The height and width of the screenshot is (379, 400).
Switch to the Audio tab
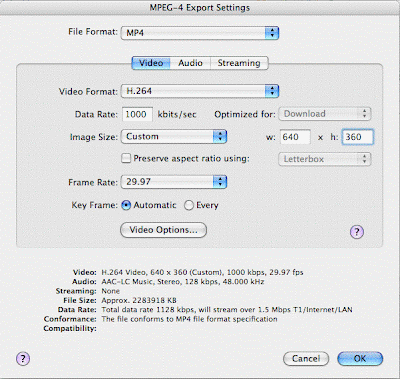point(190,63)
